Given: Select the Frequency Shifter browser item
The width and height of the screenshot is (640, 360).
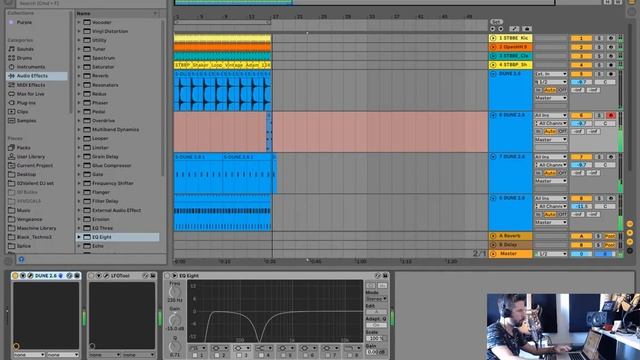Looking at the screenshot, I should tap(113, 184).
